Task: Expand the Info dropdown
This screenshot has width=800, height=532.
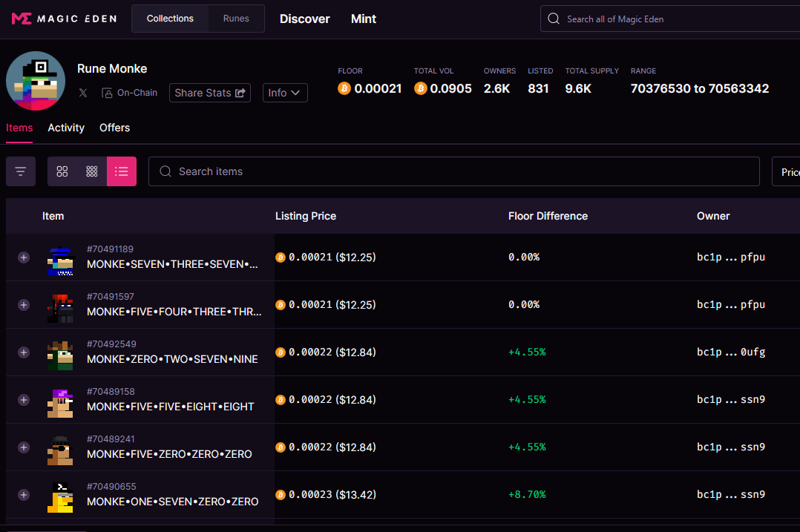Action: pyautogui.click(x=285, y=93)
